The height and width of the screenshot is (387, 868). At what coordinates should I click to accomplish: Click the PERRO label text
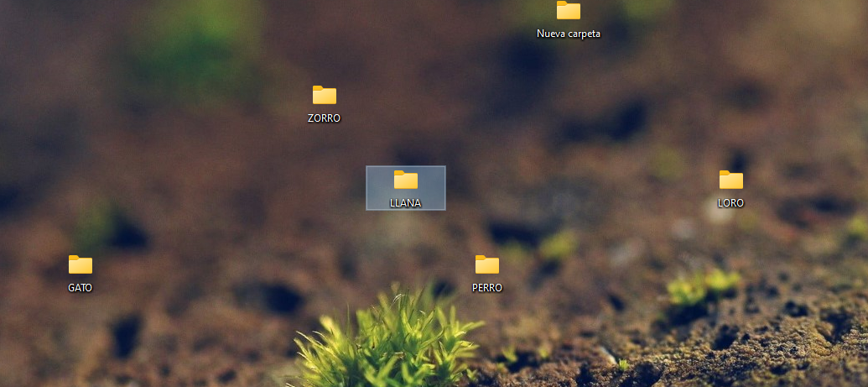(x=487, y=288)
